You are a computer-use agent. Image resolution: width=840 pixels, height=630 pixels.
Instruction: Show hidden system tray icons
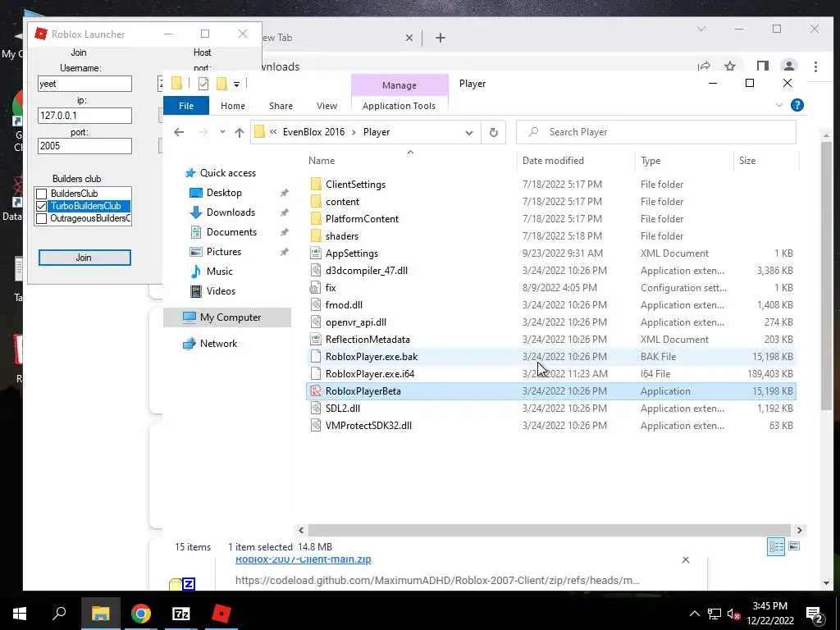694,614
